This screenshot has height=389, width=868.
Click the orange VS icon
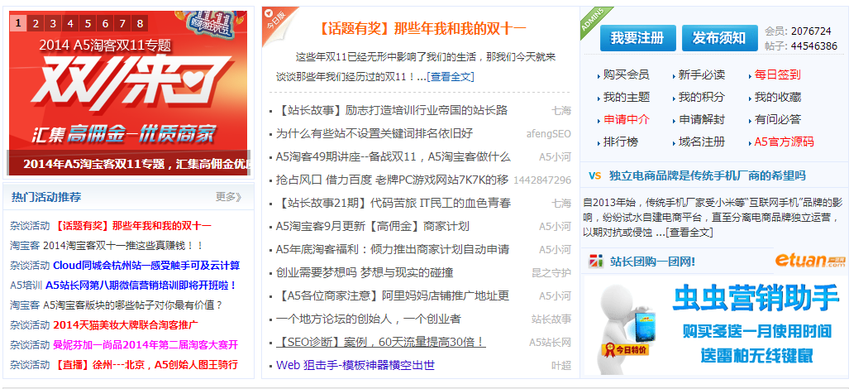594,176
